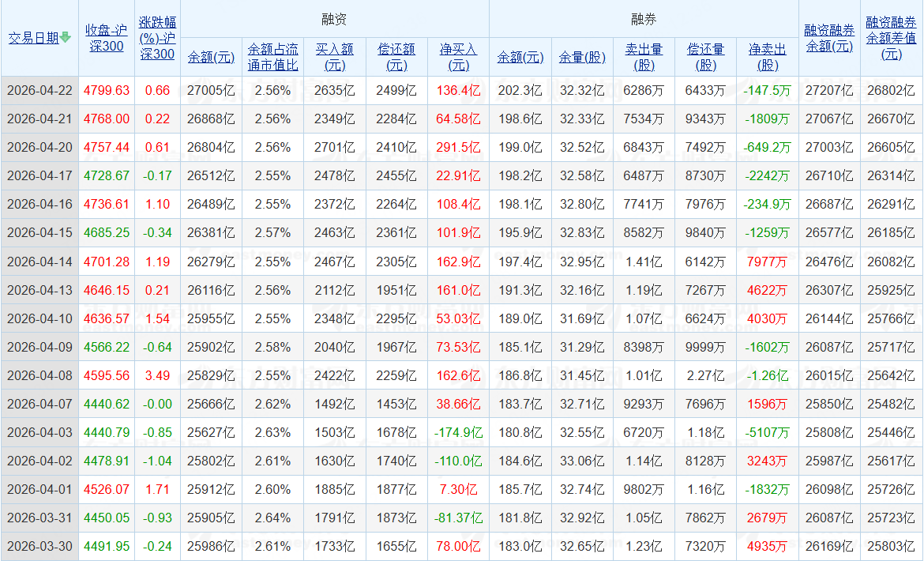The image size is (924, 561).
Task: Click the 6286万 sold volume cell
Action: [x=644, y=90]
